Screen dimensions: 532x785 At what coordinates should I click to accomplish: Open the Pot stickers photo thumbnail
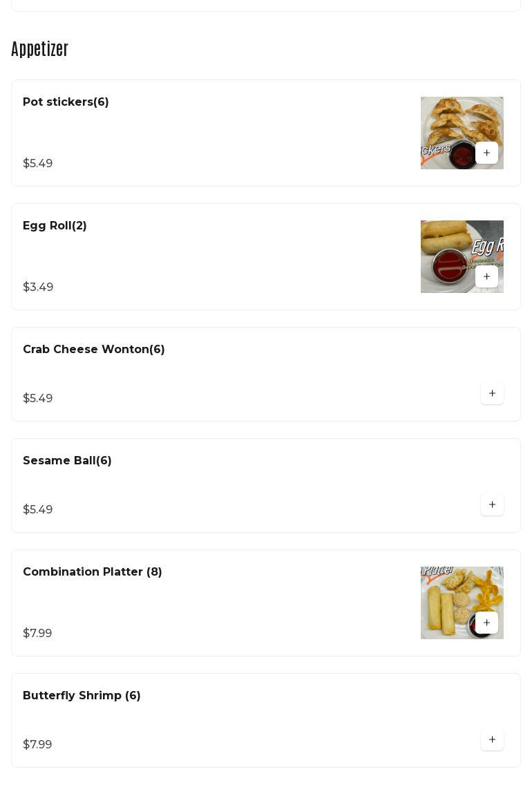click(x=448, y=124)
